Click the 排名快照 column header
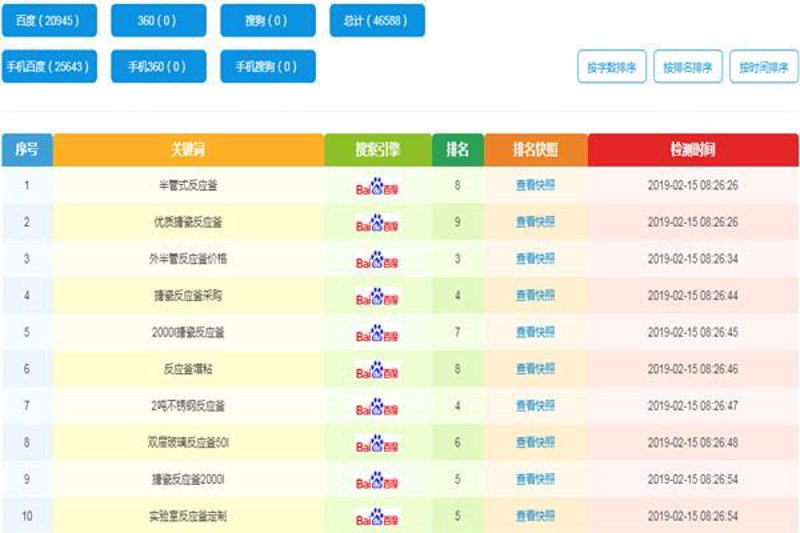 [x=536, y=150]
